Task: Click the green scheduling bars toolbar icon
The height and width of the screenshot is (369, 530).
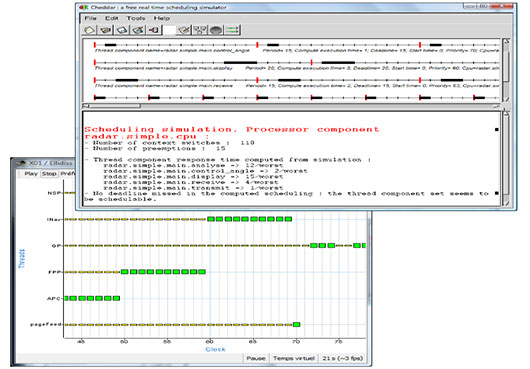Action: pos(233,30)
